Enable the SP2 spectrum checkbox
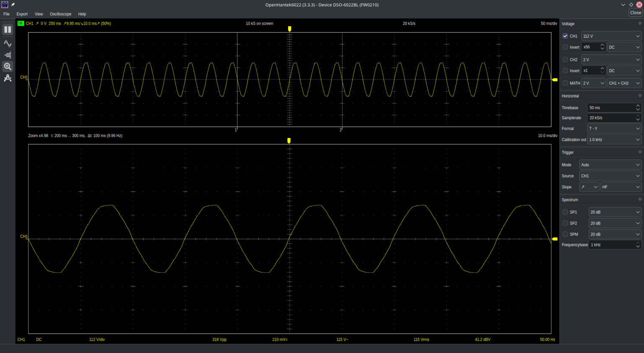This screenshot has width=644, height=353. [x=565, y=223]
